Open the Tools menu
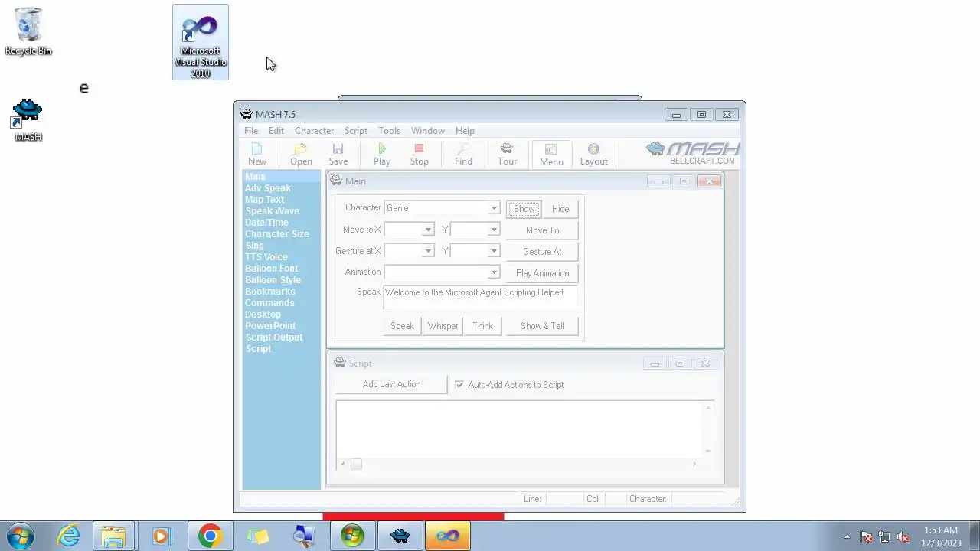This screenshot has height=551, width=980. point(389,131)
